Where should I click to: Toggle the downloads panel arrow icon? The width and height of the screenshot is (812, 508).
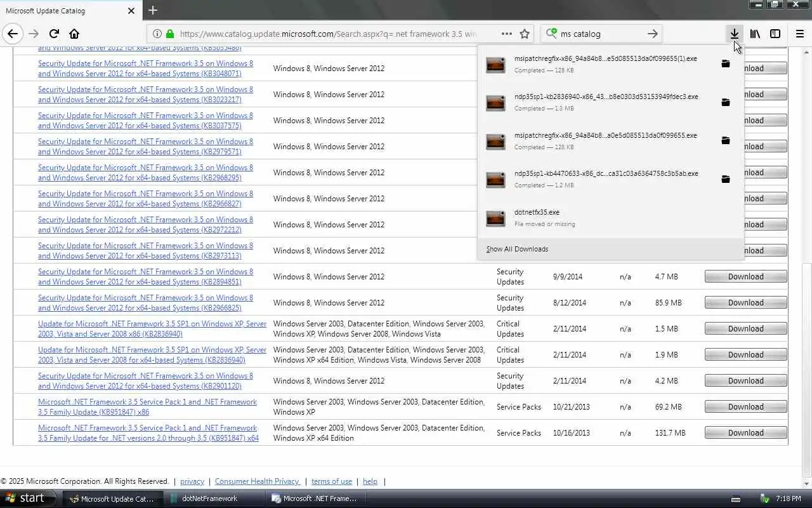tap(734, 34)
